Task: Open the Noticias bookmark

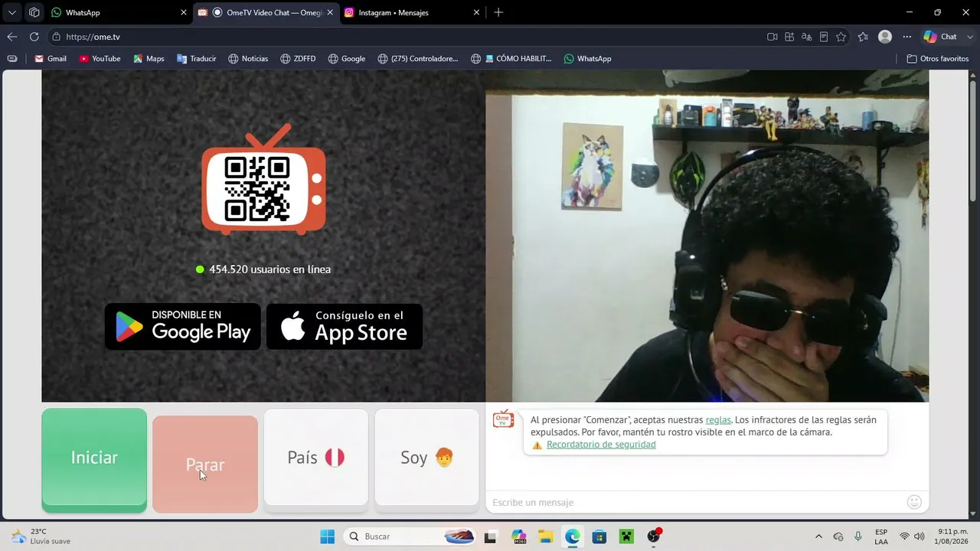Action: point(248,58)
